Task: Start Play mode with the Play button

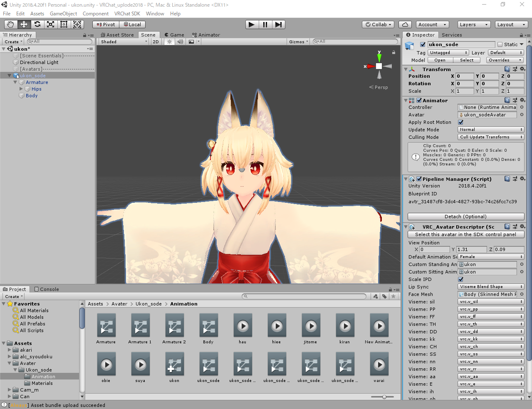Action: [x=252, y=25]
